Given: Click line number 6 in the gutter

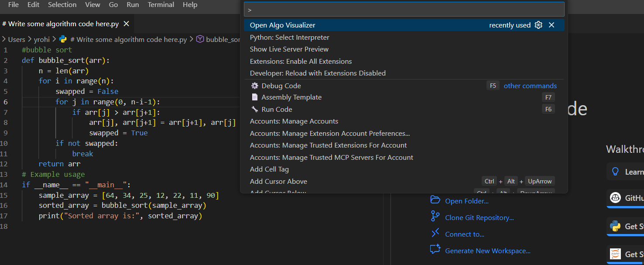Looking at the screenshot, I should tap(6, 102).
